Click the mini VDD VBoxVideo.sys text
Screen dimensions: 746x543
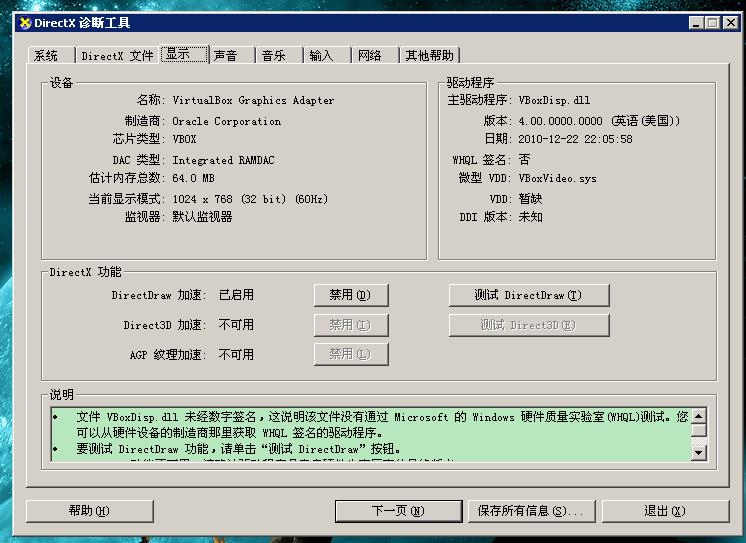pyautogui.click(x=558, y=178)
